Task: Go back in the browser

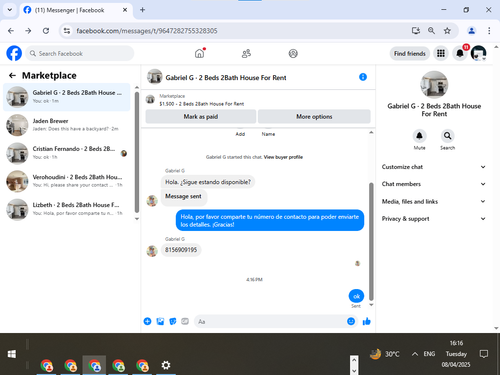Action: [11, 31]
